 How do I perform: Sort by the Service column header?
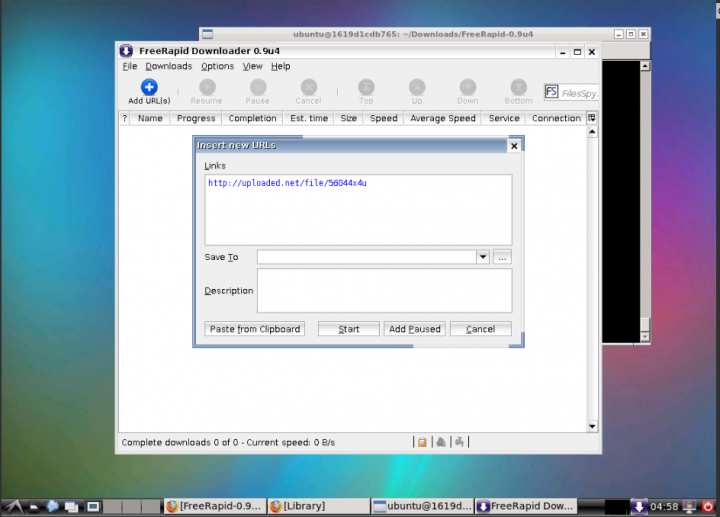(x=504, y=118)
